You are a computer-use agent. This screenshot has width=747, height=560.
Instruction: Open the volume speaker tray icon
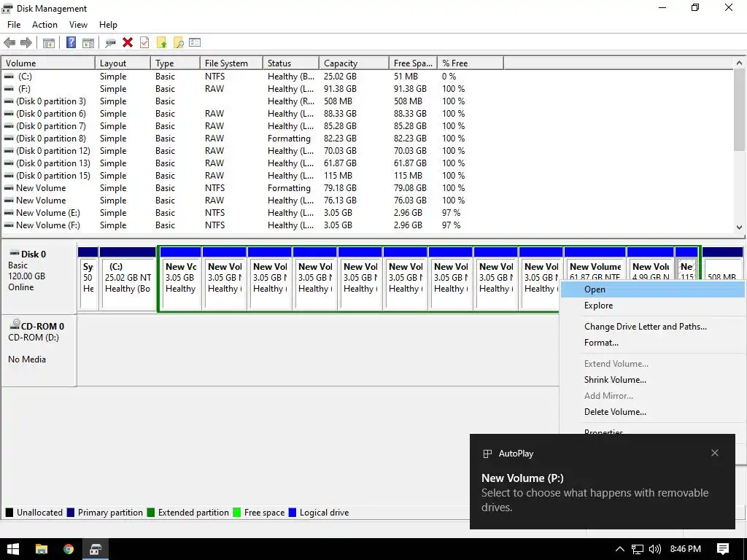pos(655,549)
